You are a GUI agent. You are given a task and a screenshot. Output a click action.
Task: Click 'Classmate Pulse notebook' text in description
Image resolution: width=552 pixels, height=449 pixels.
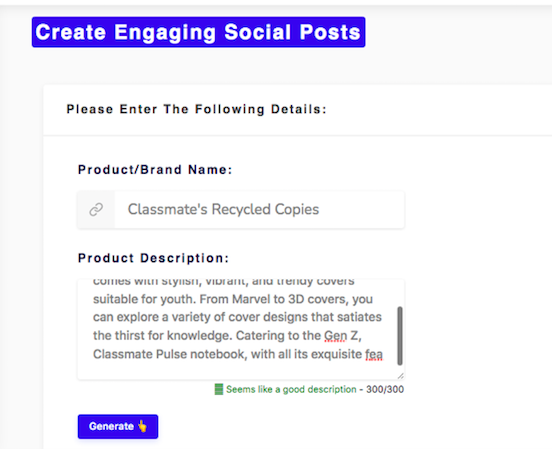coord(170,354)
